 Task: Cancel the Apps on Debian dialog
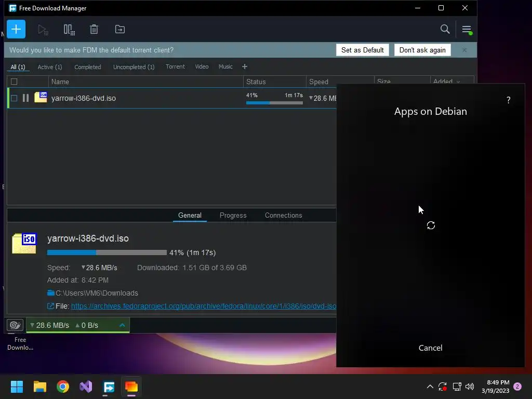click(x=430, y=348)
